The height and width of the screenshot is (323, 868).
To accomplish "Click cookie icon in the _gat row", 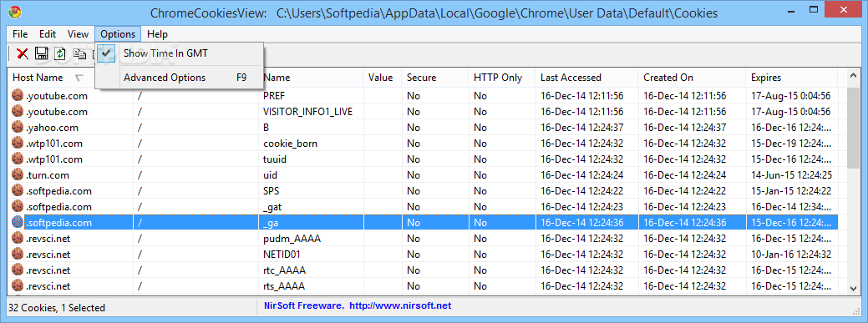I will [x=18, y=207].
